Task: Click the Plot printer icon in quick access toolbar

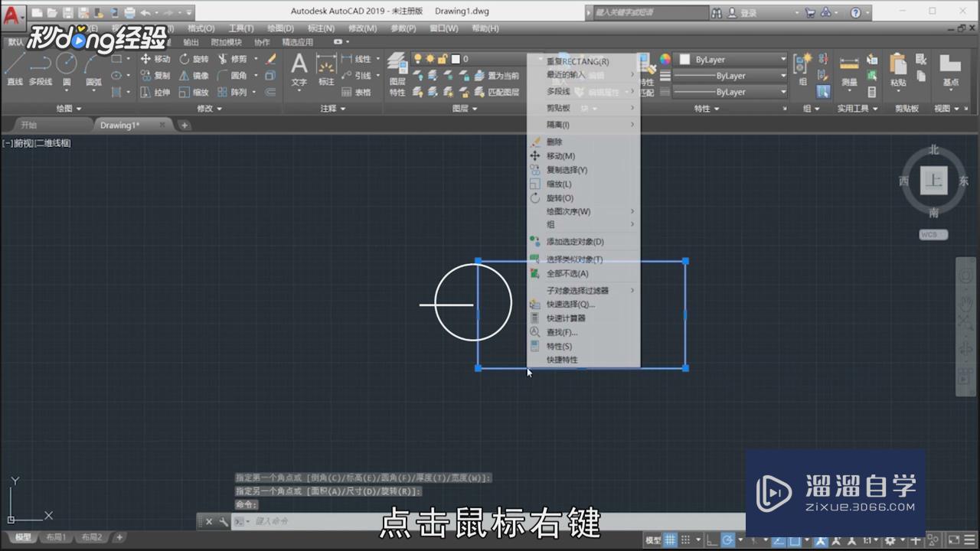Action: (x=129, y=13)
